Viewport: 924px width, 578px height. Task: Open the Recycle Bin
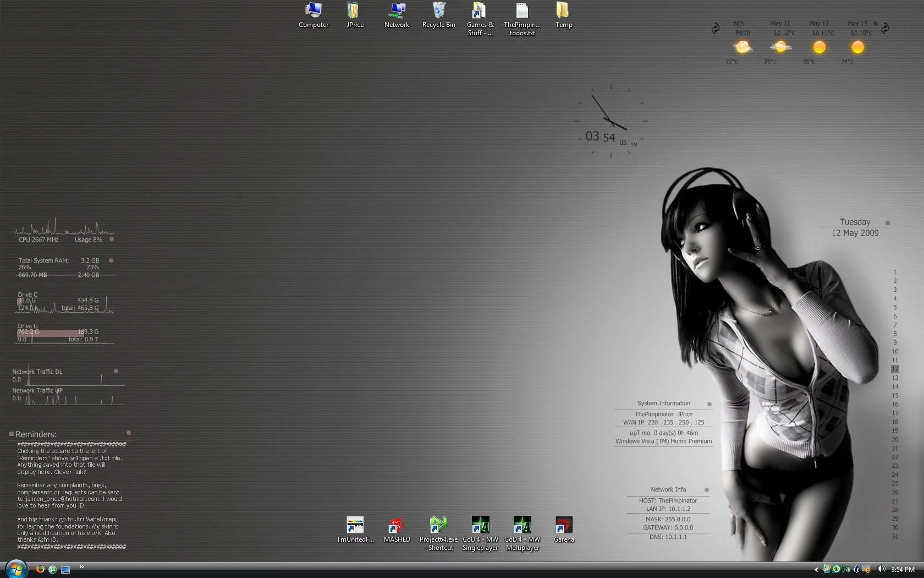pos(438,11)
